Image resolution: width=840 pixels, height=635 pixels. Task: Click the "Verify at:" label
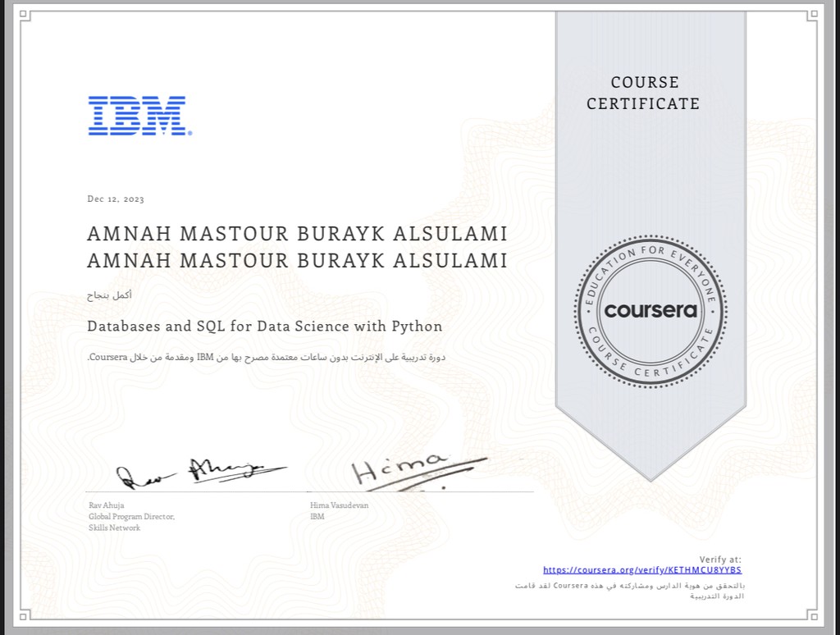point(720,560)
